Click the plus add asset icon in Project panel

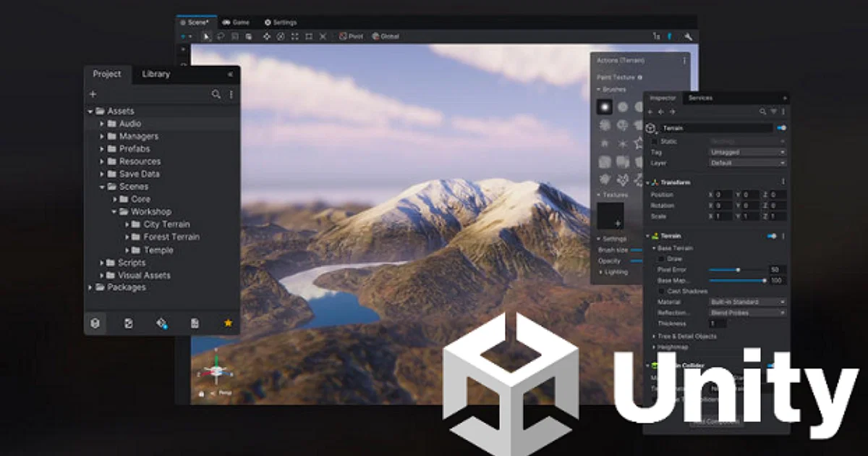tap(93, 94)
